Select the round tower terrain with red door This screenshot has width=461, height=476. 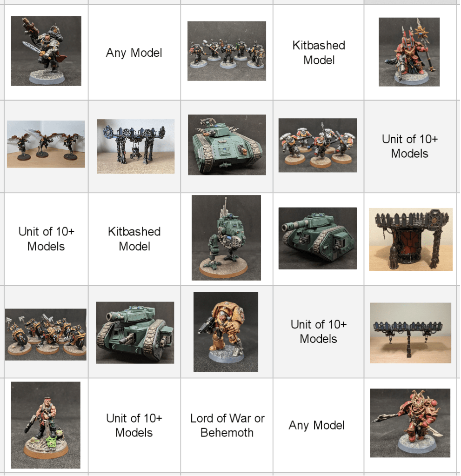point(411,239)
